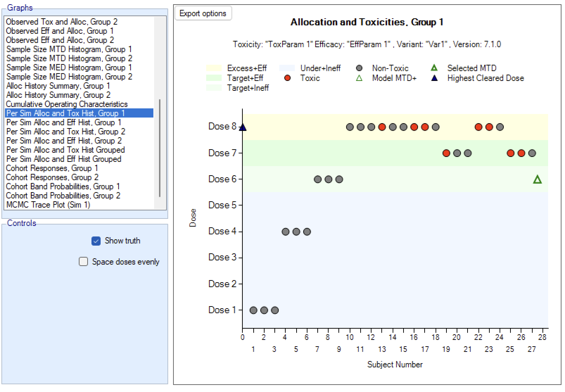Image resolution: width=565 pixels, height=392 pixels.
Task: Click the red Toxic legend circle icon
Action: 287,78
